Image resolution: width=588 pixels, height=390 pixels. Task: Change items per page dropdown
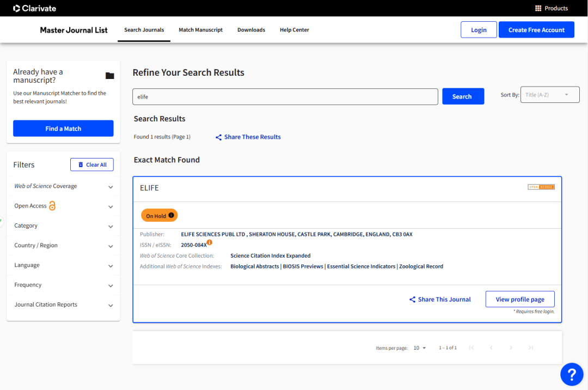[419, 348]
